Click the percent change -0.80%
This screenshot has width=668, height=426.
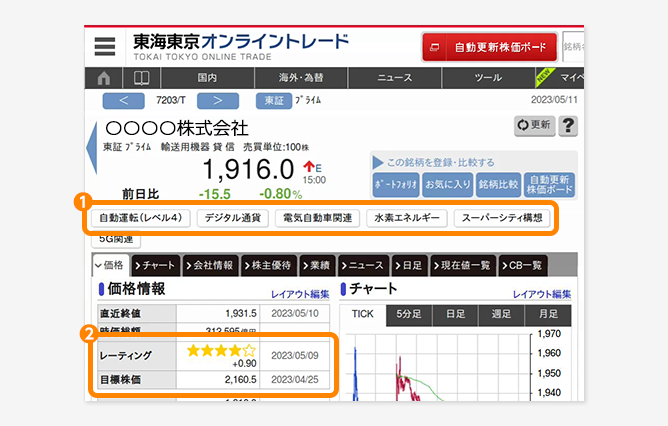pyautogui.click(x=281, y=194)
